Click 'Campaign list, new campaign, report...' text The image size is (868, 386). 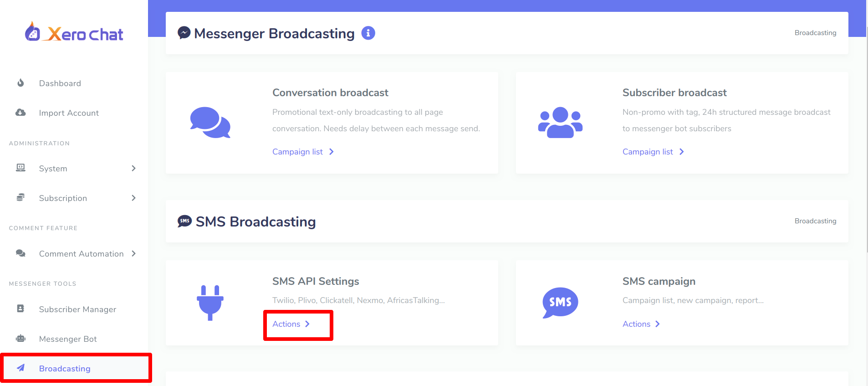coord(693,300)
